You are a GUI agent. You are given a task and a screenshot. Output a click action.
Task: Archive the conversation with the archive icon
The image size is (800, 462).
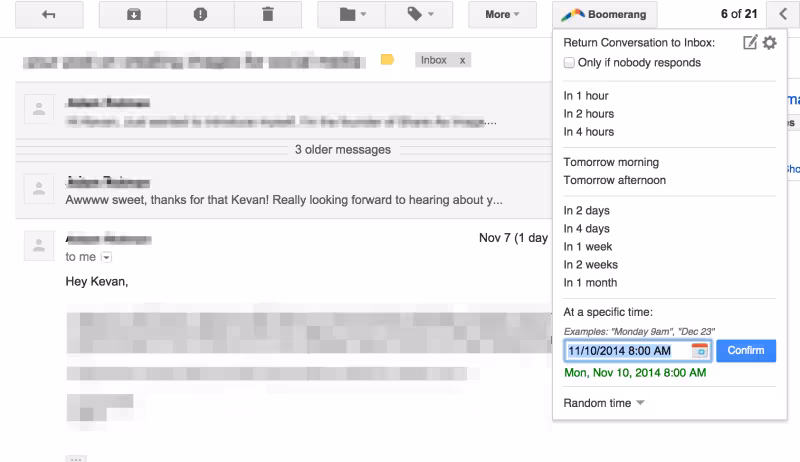click(133, 14)
